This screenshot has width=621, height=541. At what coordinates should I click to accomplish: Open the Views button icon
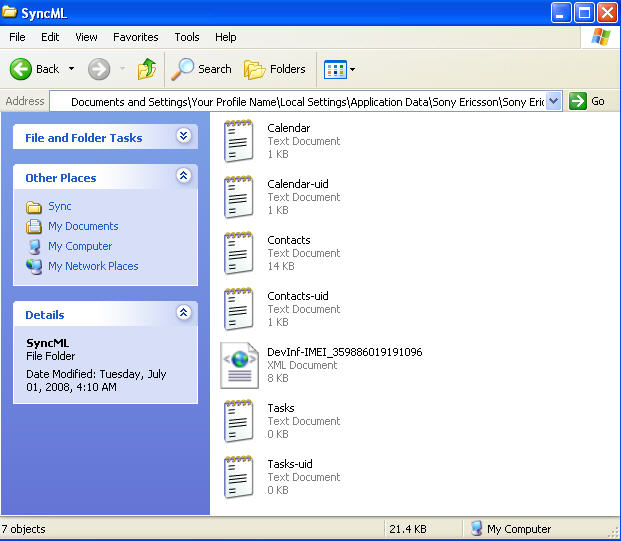point(335,69)
